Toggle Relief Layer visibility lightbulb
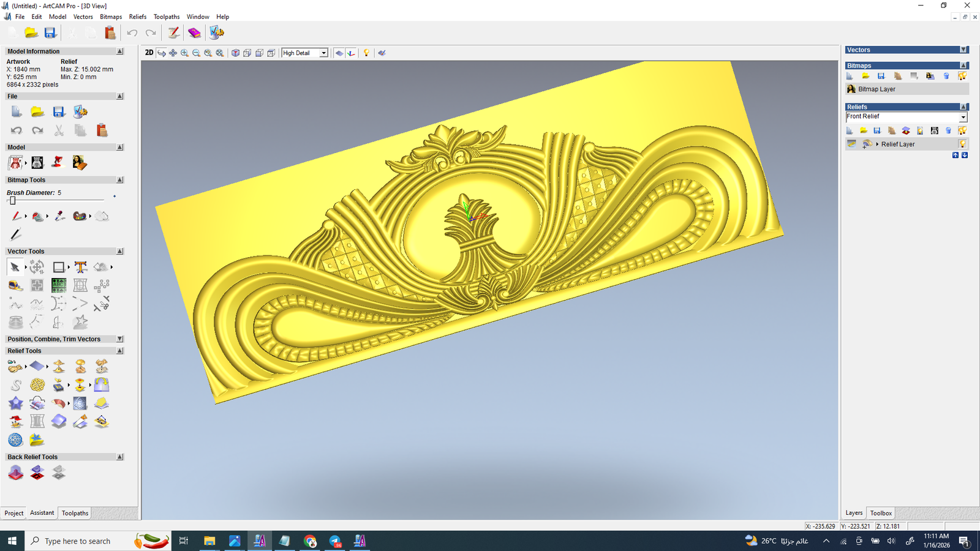Viewport: 980px width, 551px height. (x=962, y=144)
